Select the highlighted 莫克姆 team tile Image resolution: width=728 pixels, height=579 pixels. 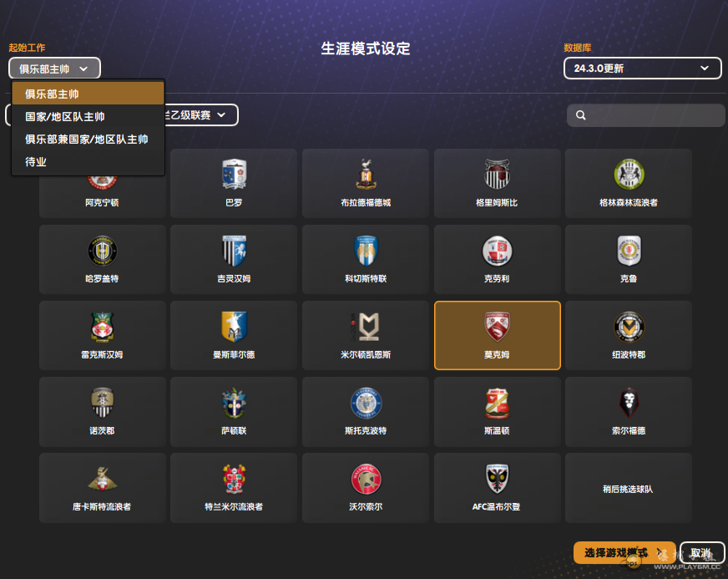pos(498,336)
